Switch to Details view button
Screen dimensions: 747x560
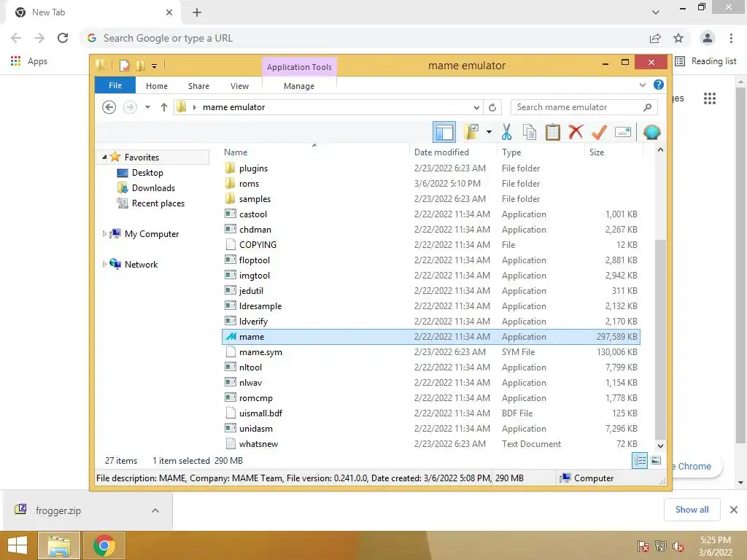coord(639,461)
